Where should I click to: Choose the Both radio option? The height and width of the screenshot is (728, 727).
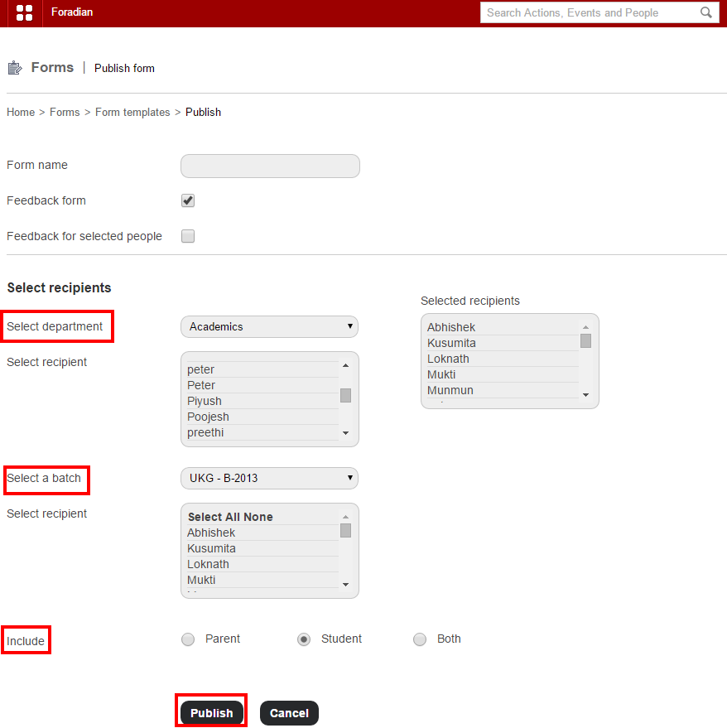tap(420, 639)
